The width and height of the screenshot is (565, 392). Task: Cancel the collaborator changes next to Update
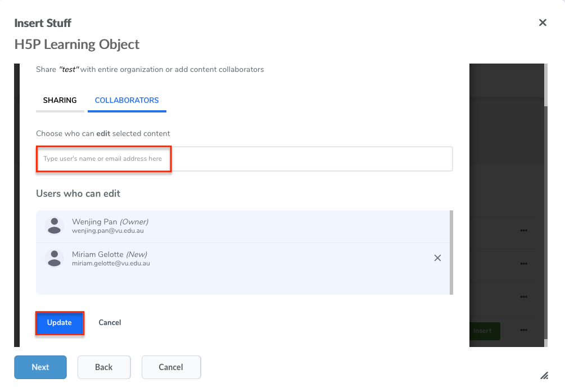110,323
